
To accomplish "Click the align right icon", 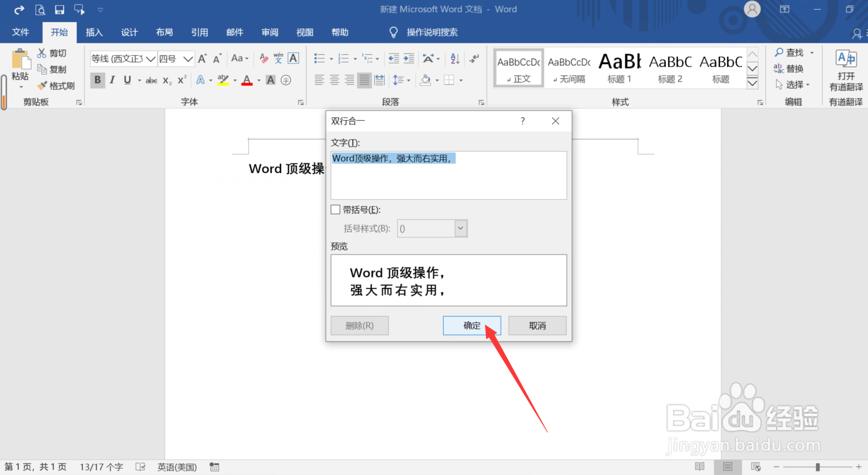I will coord(349,80).
